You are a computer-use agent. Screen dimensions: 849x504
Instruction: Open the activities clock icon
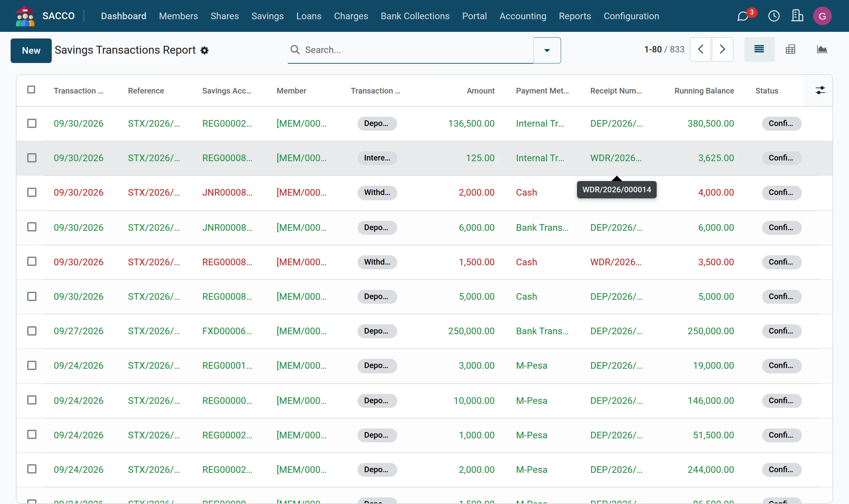[774, 16]
